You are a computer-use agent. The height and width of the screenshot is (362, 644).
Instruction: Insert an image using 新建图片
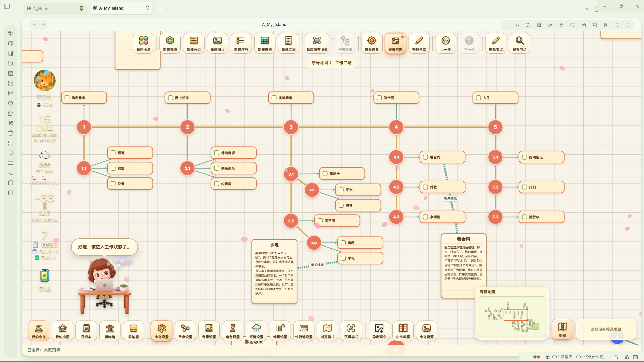217,43
